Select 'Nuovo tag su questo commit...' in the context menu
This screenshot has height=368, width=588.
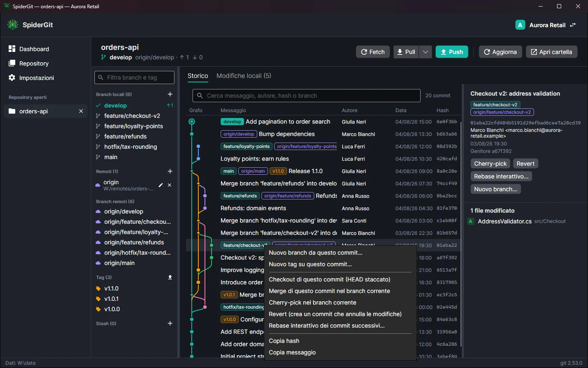point(340,264)
